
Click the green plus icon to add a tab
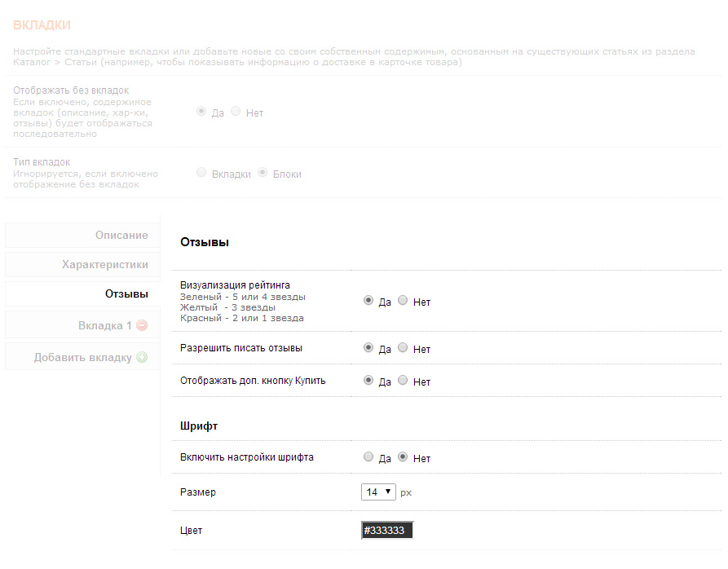(142, 357)
